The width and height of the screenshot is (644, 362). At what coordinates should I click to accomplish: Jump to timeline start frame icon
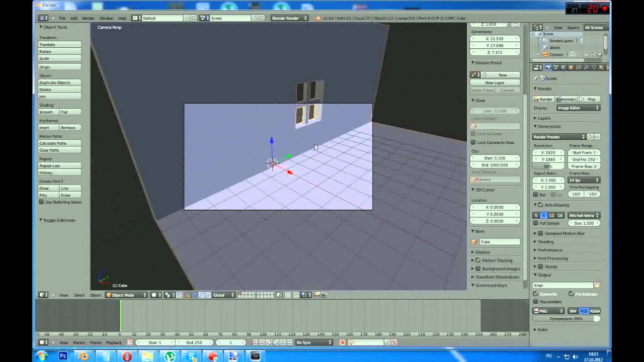[255, 342]
